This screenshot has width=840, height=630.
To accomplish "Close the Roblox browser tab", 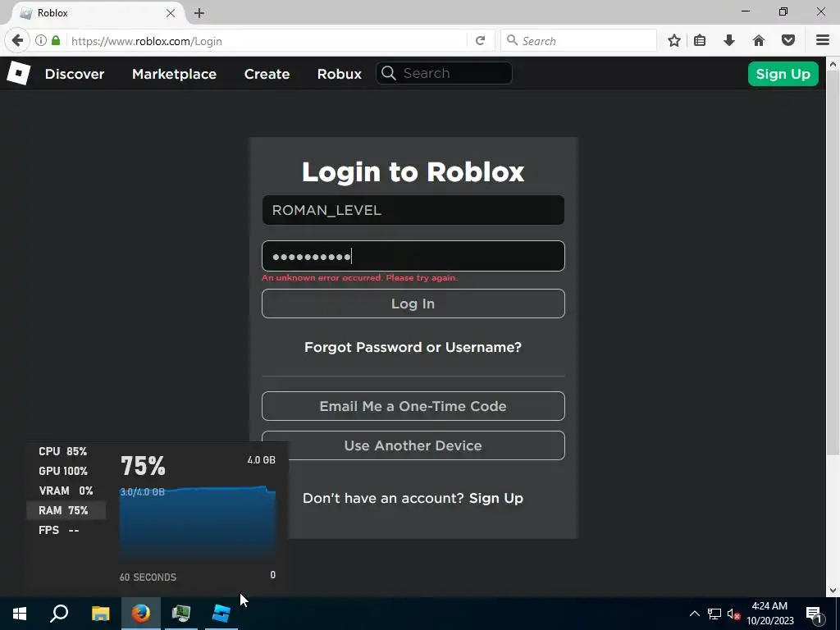I will click(x=171, y=13).
